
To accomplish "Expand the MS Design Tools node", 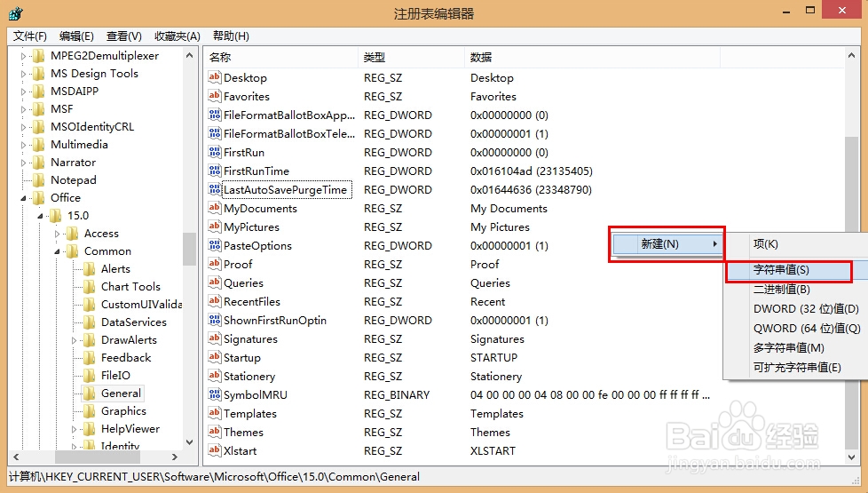I will [x=23, y=74].
